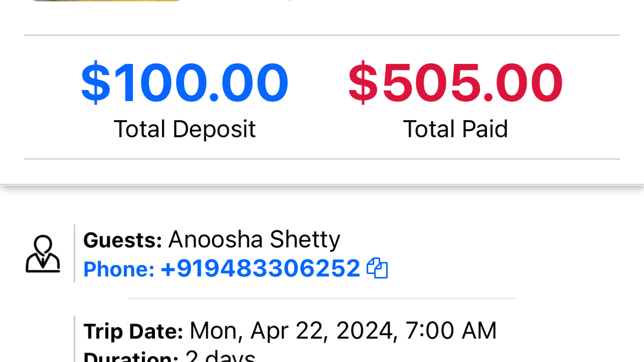This screenshot has height=362, width=644.
Task: Open the trip thumbnail image at top
Action: (106, 1)
